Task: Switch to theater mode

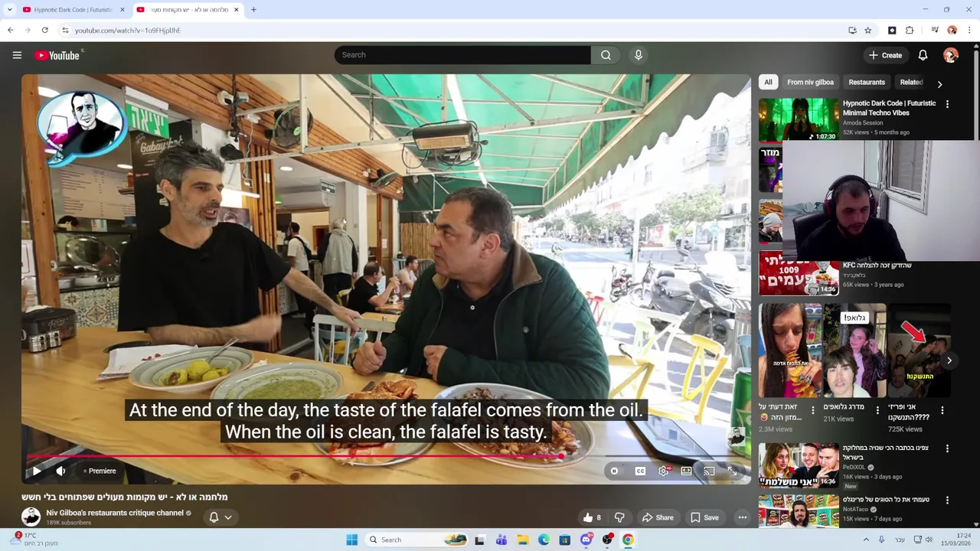Action: pos(686,471)
